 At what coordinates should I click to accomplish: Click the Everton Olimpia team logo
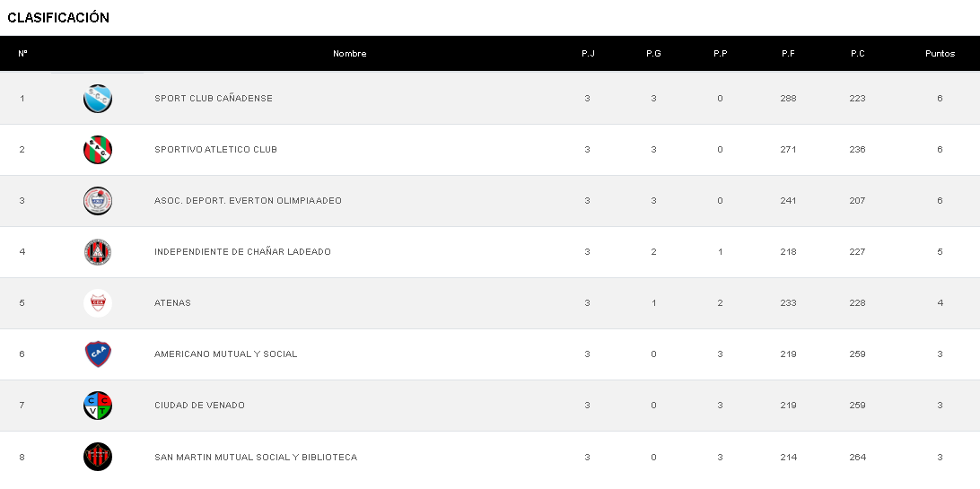coord(98,200)
